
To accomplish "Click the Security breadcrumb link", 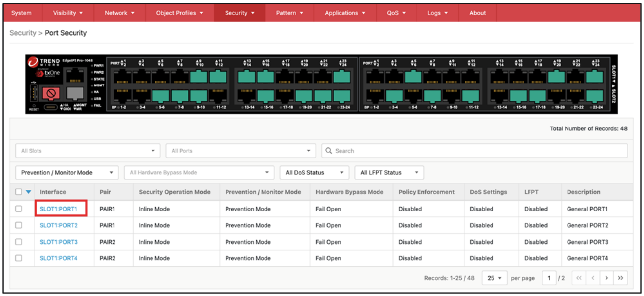I will [23, 33].
